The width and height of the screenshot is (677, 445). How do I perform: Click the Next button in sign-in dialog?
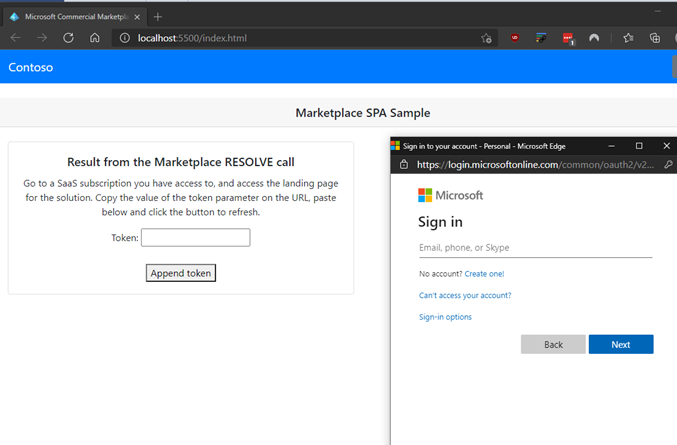[621, 344]
